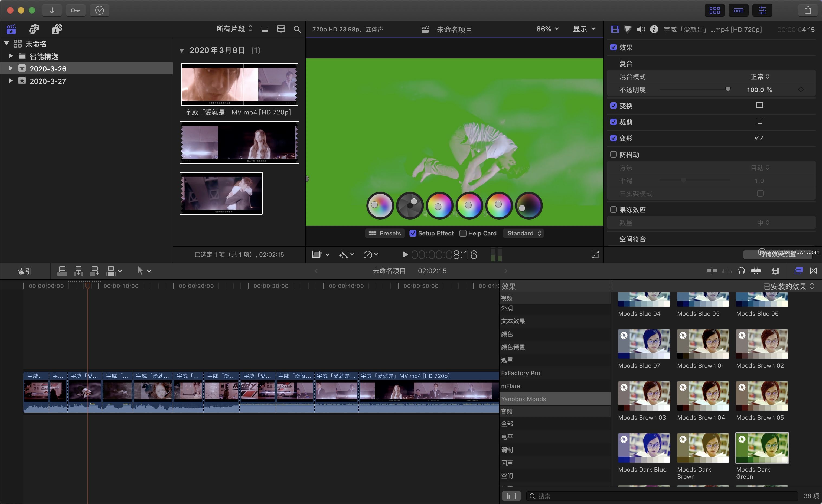Screen dimensions: 822x504
Task: Open the 索引 timeline index
Action: (25, 271)
